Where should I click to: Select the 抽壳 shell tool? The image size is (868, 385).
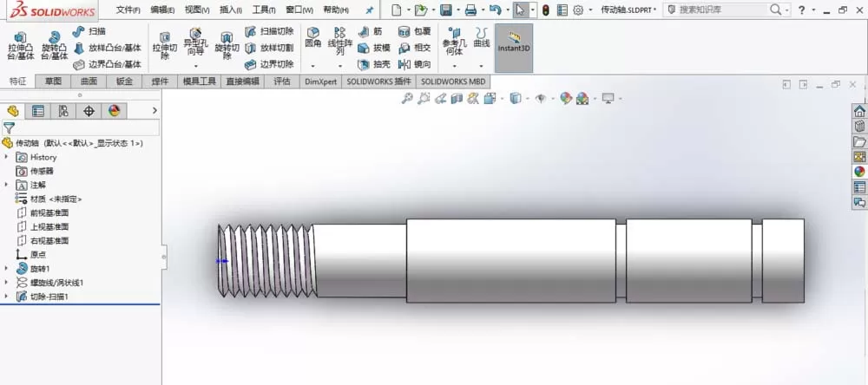375,65
